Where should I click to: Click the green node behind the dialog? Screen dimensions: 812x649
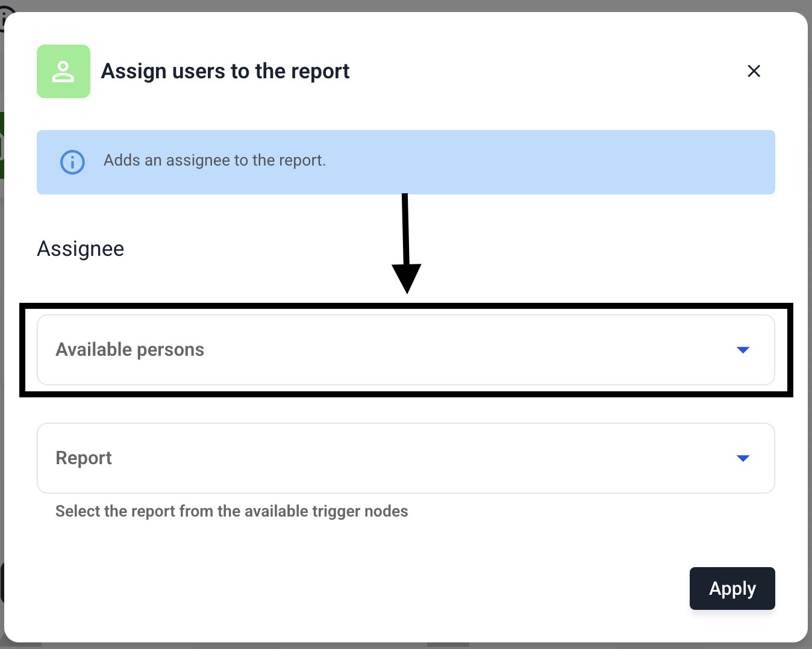2,145
